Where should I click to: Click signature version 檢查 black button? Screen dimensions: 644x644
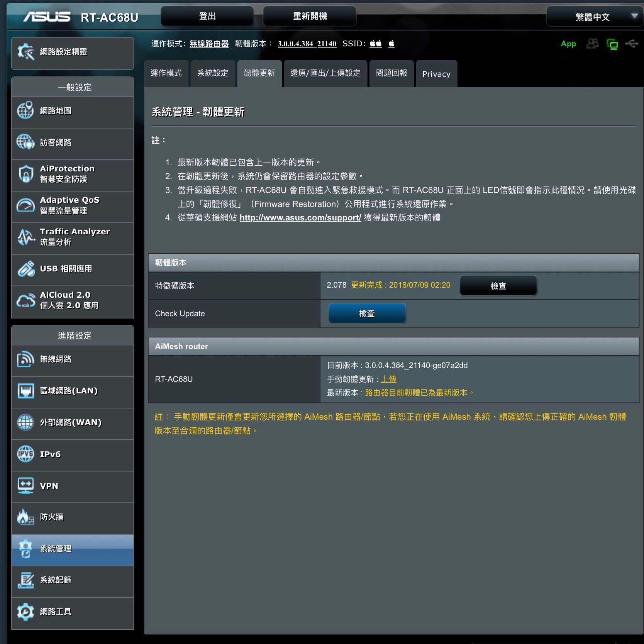(x=498, y=286)
